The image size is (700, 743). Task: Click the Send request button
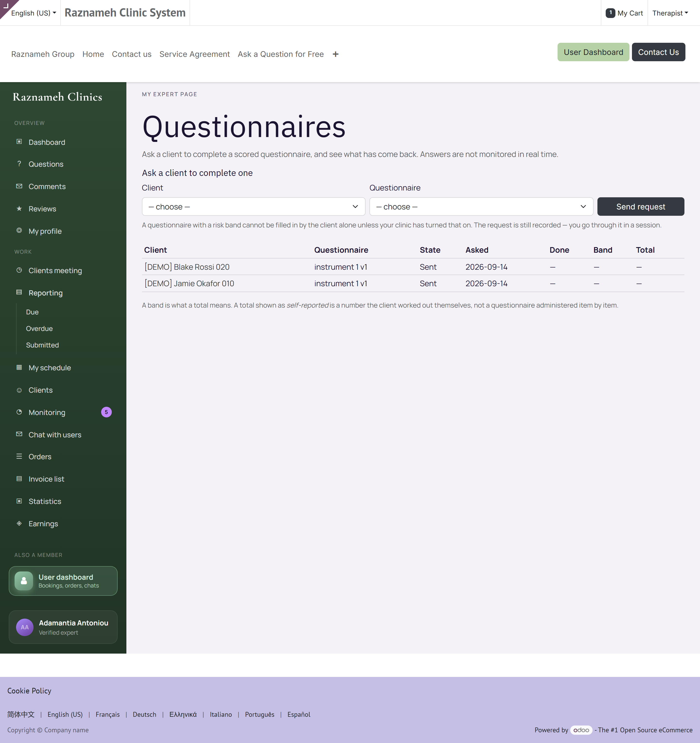pos(640,207)
